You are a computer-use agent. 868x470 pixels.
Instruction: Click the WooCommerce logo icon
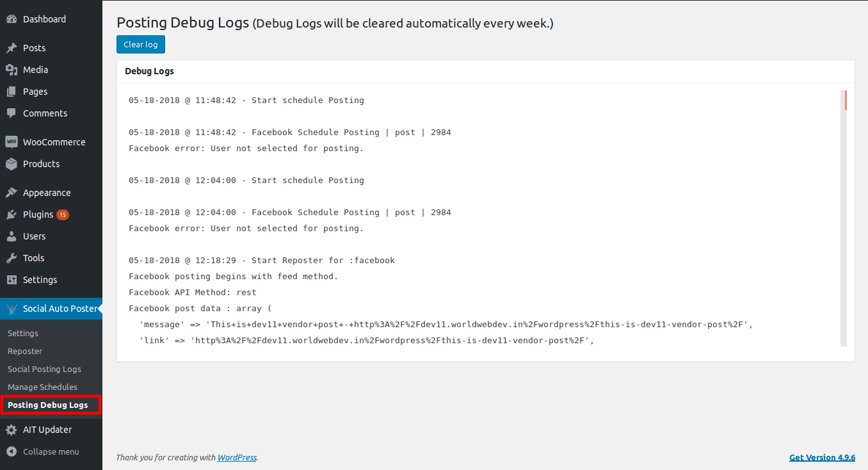(12, 142)
